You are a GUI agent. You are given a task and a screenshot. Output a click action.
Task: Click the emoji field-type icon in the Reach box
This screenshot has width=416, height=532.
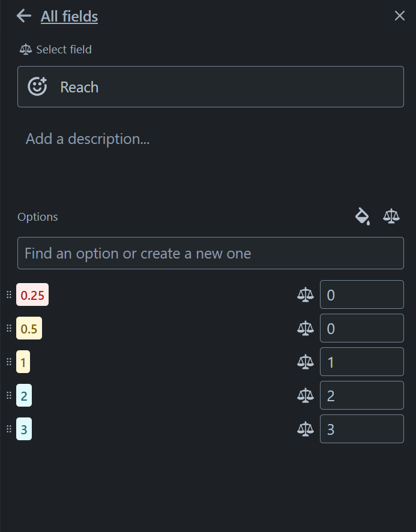tap(37, 86)
